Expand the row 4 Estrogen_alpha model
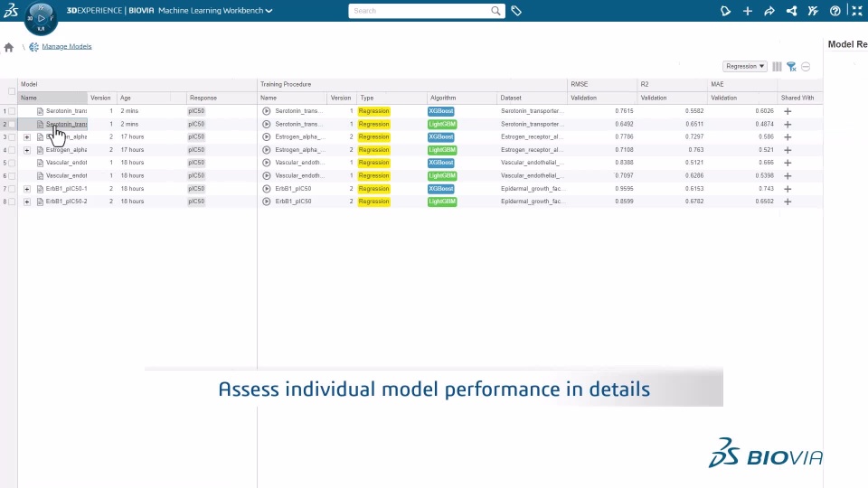 (x=26, y=150)
